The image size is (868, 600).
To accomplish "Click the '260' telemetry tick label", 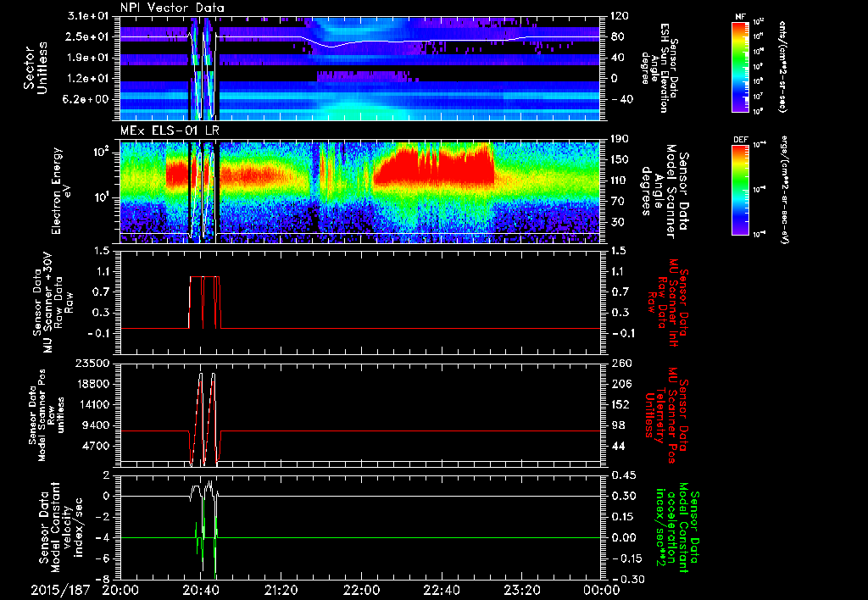I will click(621, 364).
